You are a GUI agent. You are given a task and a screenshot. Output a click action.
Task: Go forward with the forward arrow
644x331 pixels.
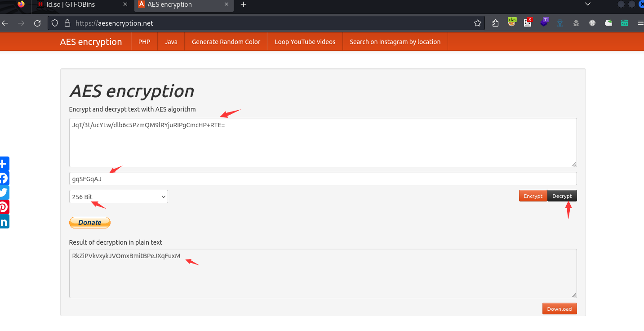pos(21,23)
